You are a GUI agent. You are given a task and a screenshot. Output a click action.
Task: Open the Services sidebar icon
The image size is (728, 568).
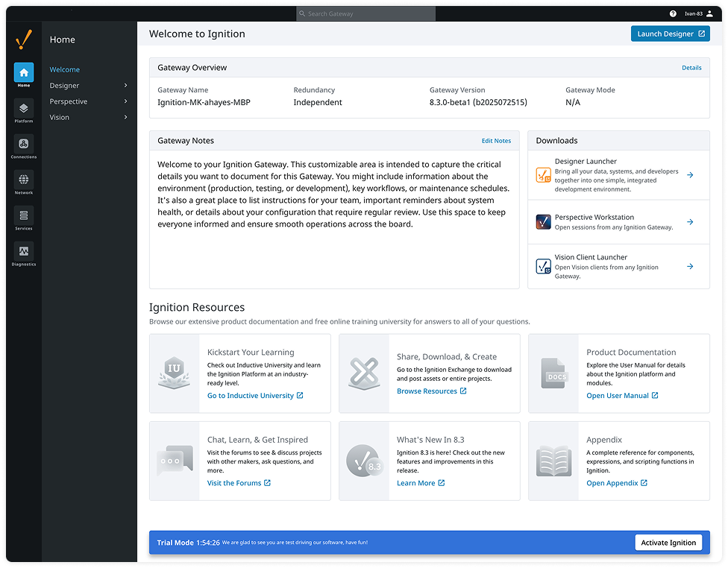[24, 216]
